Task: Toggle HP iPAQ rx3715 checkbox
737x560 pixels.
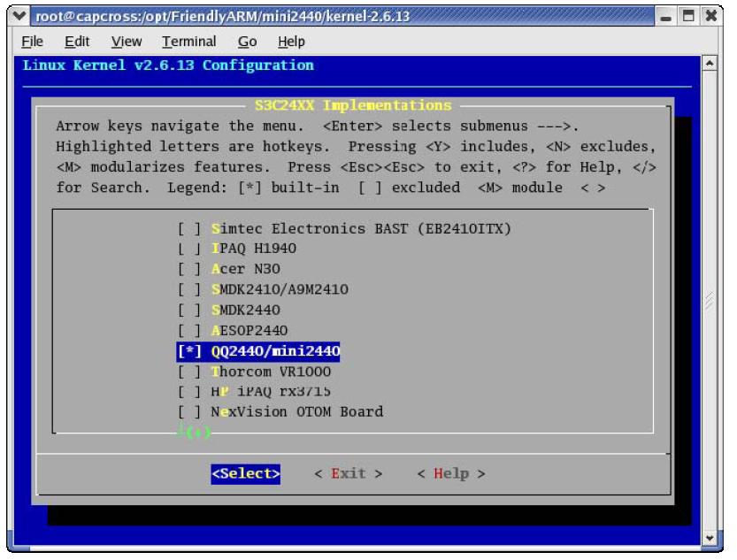Action: [x=189, y=391]
